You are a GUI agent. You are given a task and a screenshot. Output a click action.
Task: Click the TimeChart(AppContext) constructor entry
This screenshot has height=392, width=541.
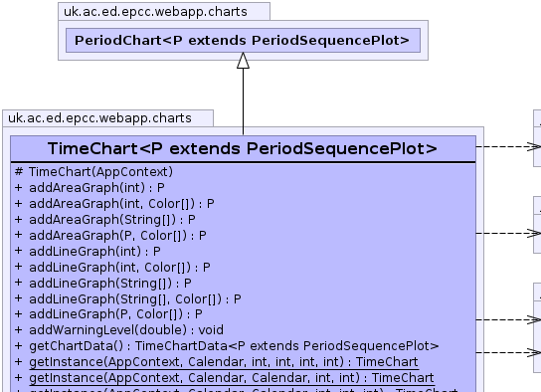[x=93, y=172]
